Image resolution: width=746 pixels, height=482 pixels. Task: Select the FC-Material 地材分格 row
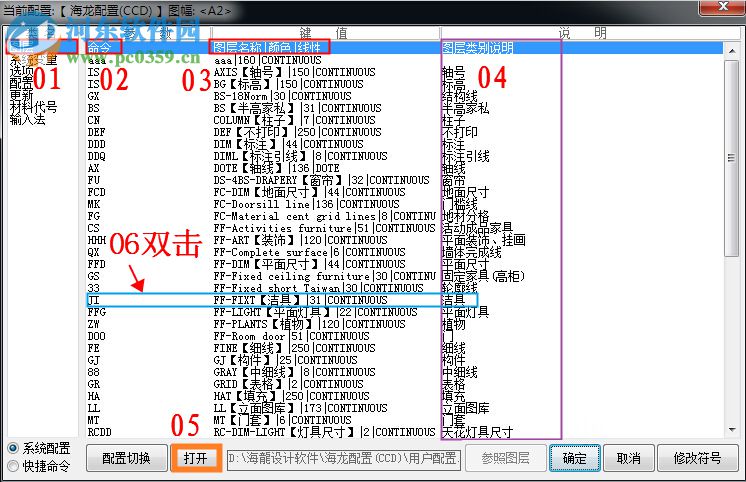[x=404, y=216]
